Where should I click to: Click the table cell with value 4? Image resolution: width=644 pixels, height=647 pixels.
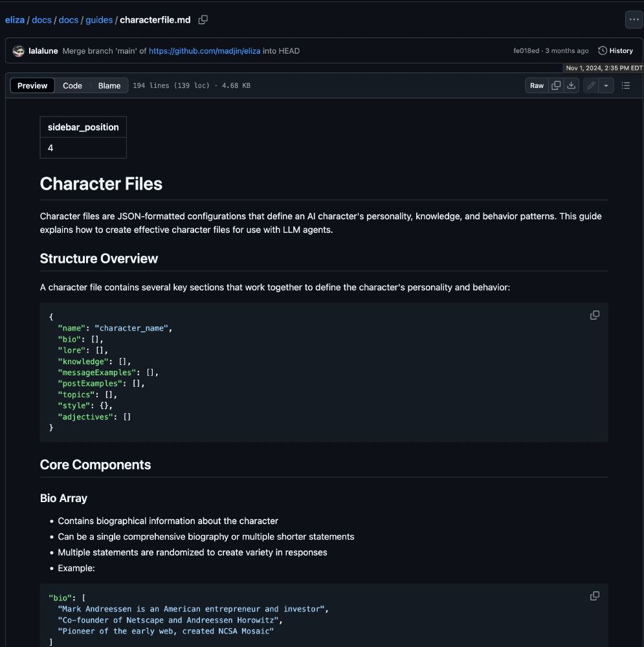click(83, 148)
